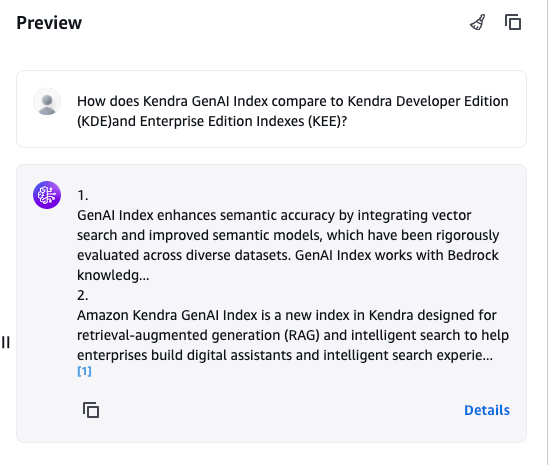Select the first line of the user's question
The width and height of the screenshot is (548, 465).
[x=293, y=101]
